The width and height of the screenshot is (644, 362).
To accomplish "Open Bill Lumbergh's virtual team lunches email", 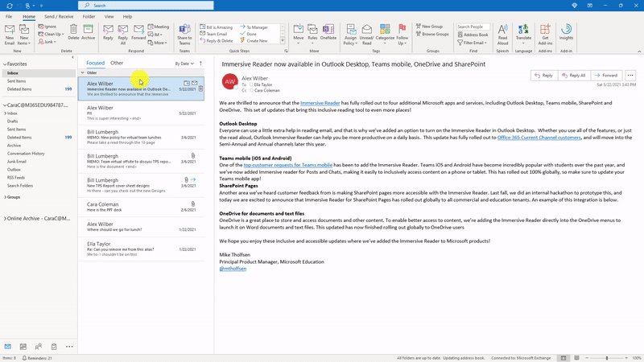I will pos(141,137).
